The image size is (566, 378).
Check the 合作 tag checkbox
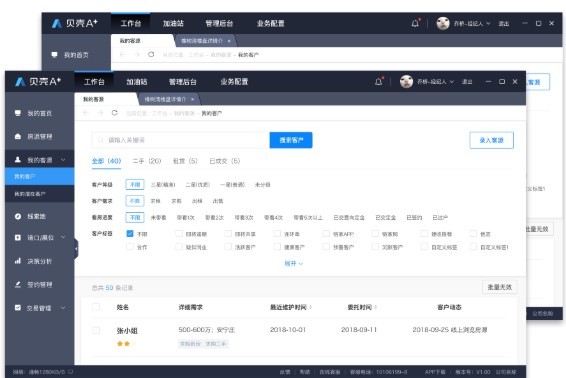click(130, 247)
